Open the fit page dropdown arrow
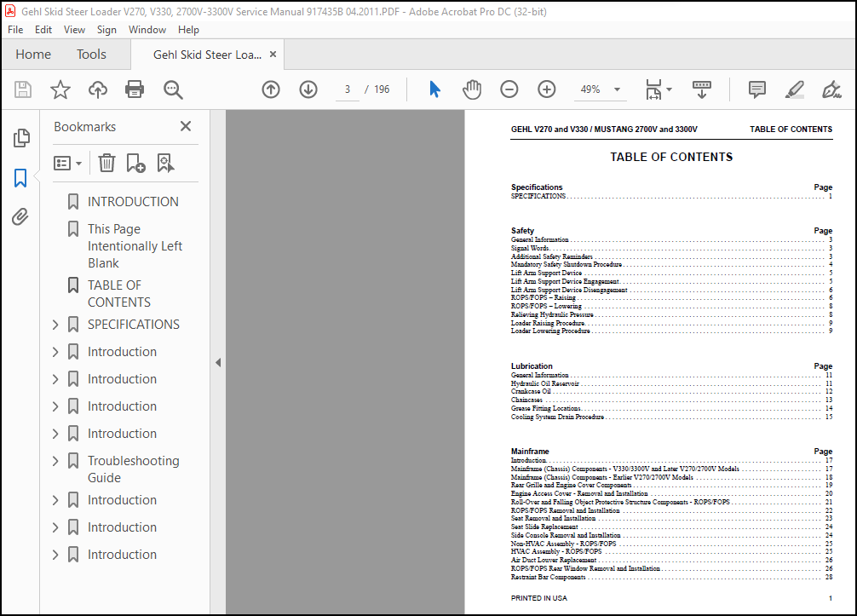Screen dimensions: 857x616 [x=669, y=89]
